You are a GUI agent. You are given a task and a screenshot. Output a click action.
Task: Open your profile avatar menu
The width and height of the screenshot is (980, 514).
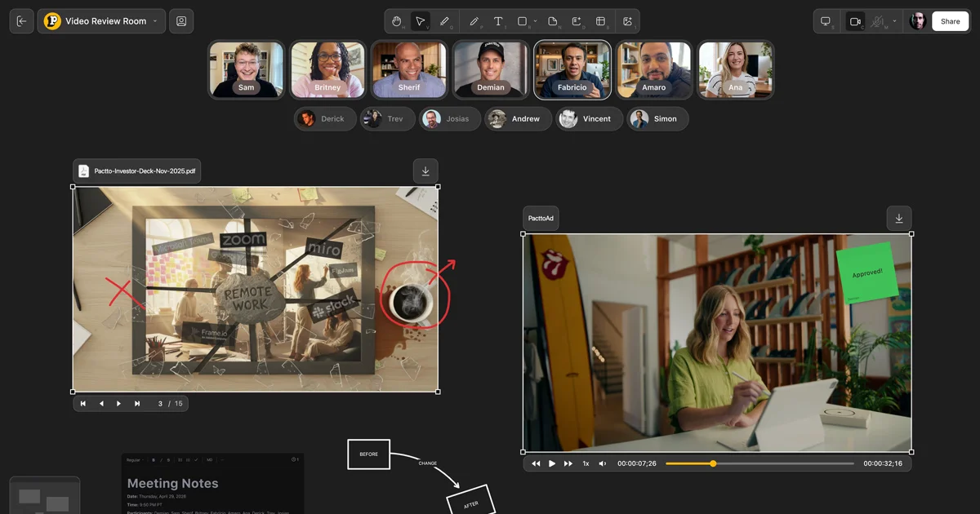(x=918, y=21)
